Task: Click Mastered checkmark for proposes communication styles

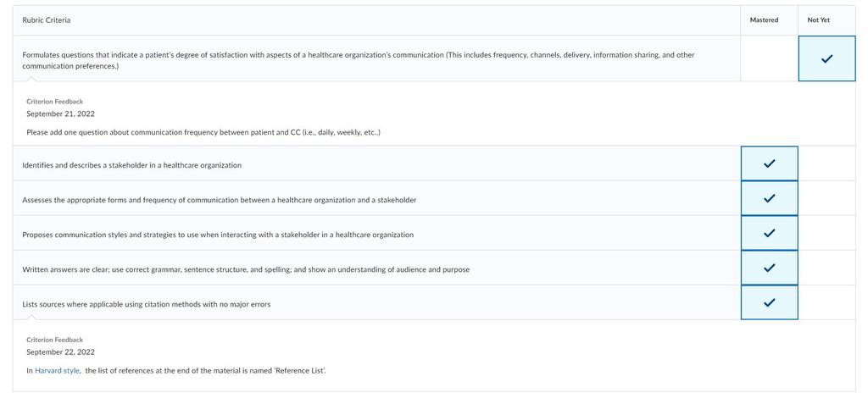Action: (x=770, y=233)
